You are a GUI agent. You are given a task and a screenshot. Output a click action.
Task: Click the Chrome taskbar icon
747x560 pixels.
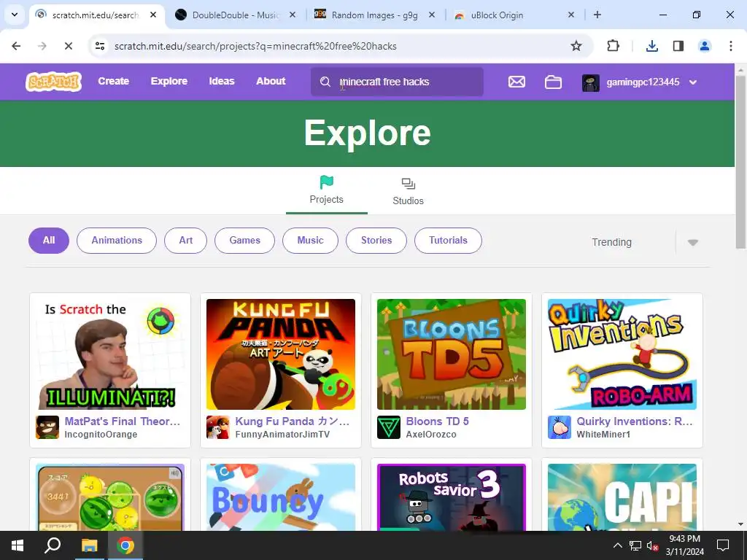[x=125, y=545]
